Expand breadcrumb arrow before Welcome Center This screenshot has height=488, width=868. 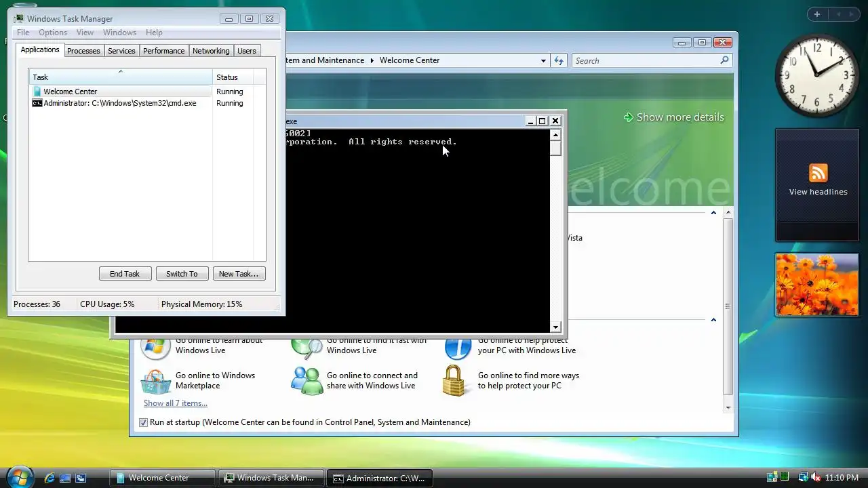coord(372,60)
